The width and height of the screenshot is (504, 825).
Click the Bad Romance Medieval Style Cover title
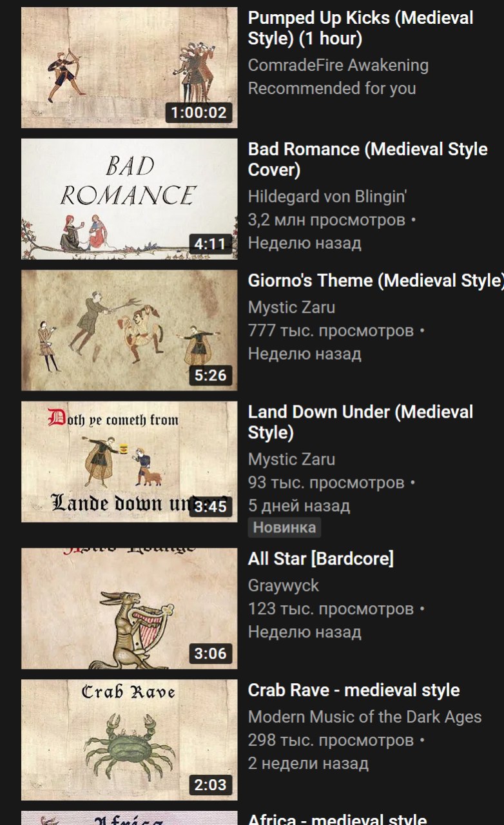367,160
